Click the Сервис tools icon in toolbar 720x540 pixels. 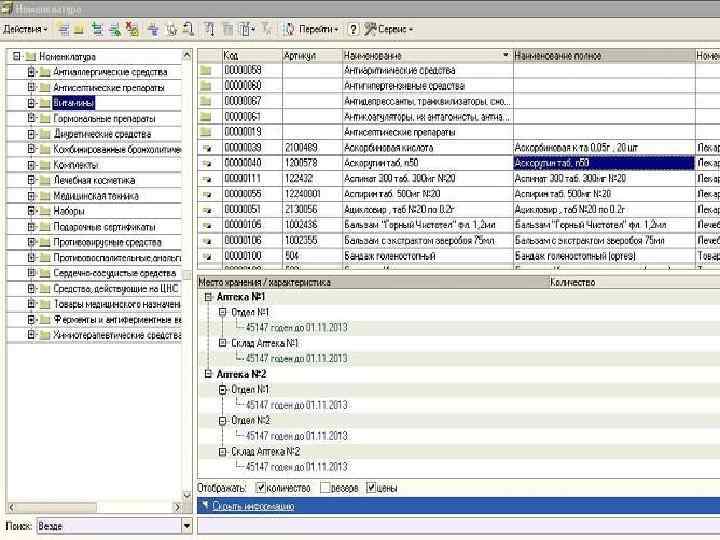(x=371, y=29)
